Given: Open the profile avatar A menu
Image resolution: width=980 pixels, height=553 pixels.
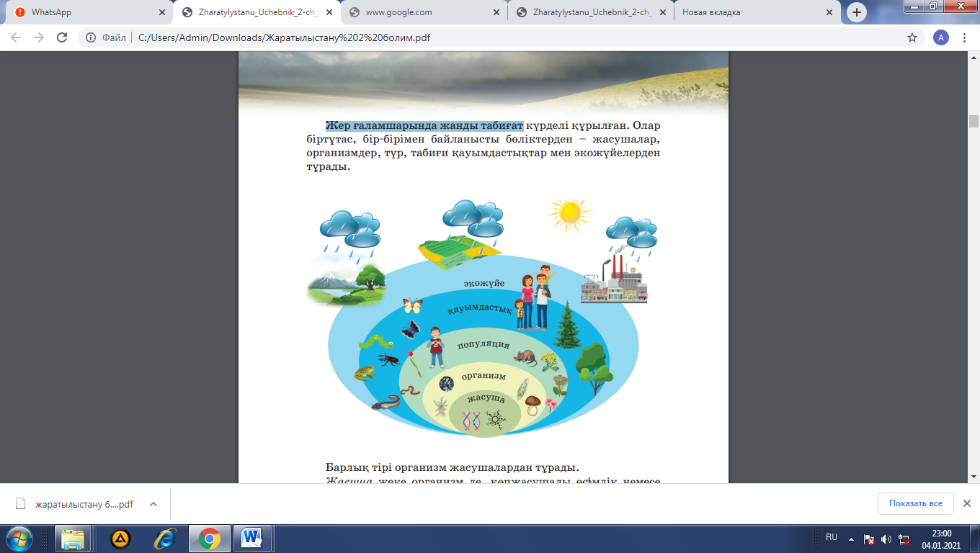Looking at the screenshot, I should click(x=940, y=37).
